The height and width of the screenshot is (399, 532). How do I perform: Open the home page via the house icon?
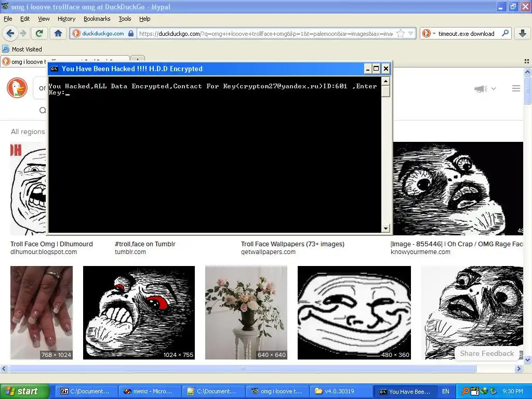(x=58, y=33)
